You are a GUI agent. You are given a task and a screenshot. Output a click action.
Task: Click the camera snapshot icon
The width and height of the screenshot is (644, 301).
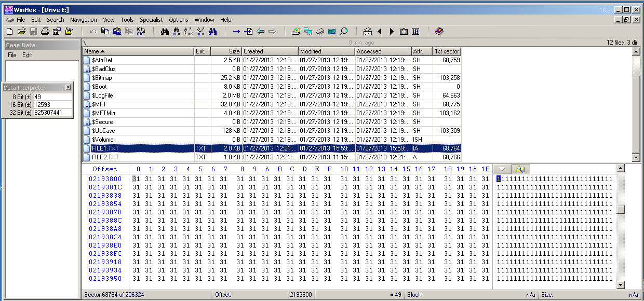pos(404,32)
